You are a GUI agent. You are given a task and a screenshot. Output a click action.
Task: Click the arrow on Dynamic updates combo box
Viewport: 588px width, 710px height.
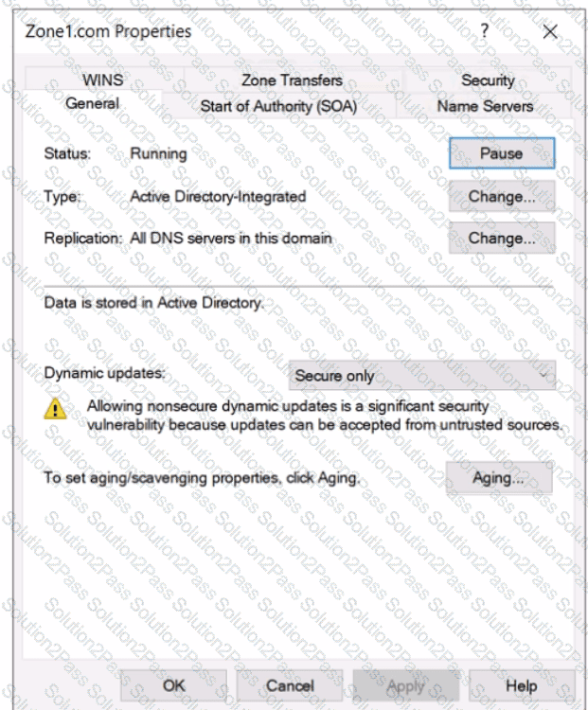pyautogui.click(x=543, y=375)
